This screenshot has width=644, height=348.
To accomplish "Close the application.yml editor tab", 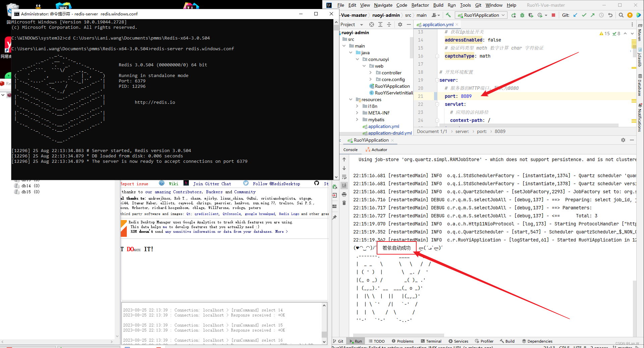I will (457, 24).
